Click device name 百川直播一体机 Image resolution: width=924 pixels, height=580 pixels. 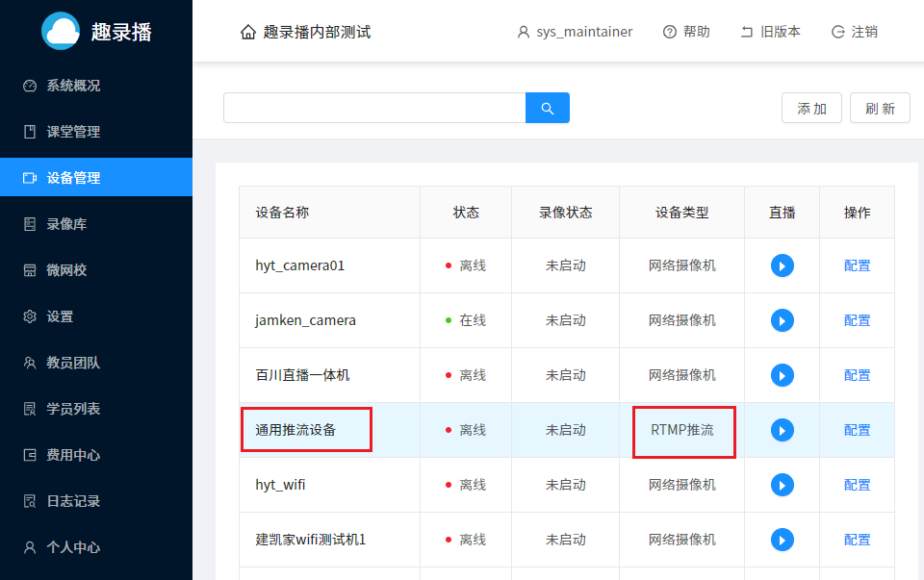[x=302, y=375]
